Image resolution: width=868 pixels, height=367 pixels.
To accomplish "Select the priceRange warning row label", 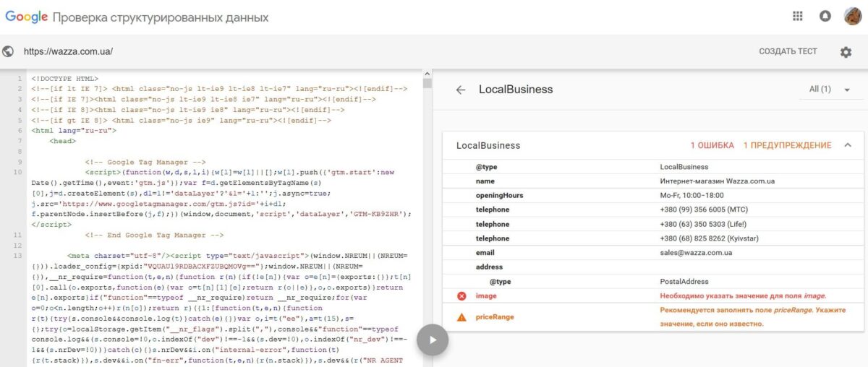I will [495, 317].
